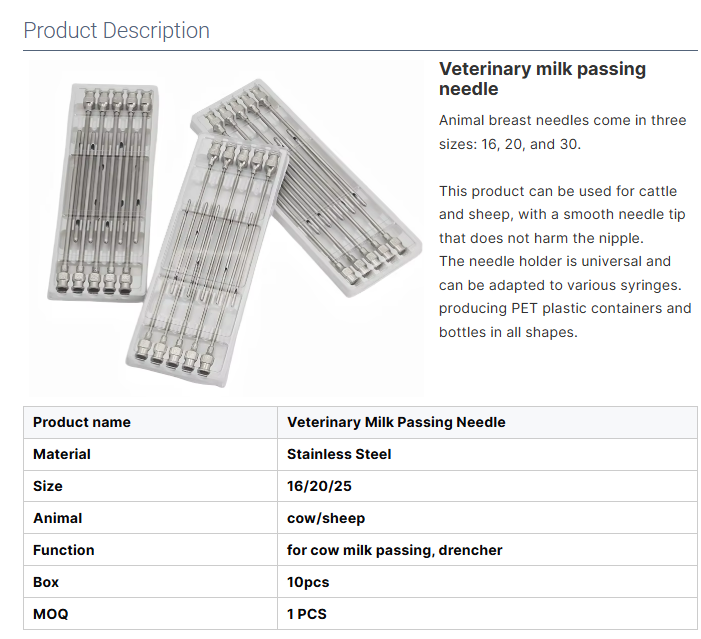Click the "for cow milk passing, drencher" value
Image resolution: width=701 pixels, height=639 pixels.
click(x=394, y=550)
